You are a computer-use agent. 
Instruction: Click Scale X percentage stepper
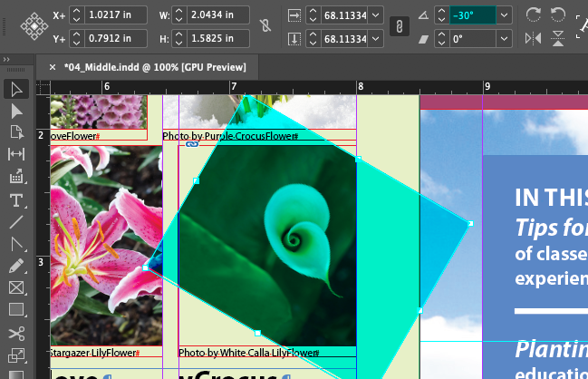(x=313, y=15)
